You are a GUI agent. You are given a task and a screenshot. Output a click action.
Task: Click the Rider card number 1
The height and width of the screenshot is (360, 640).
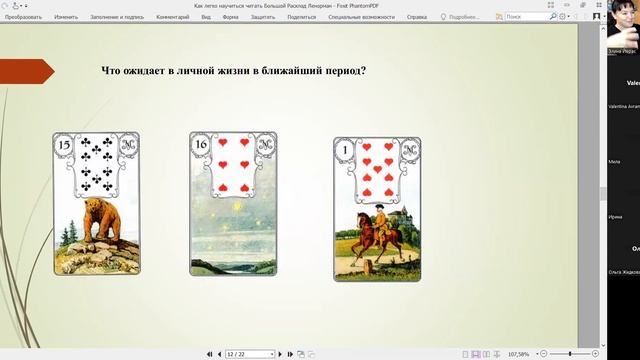[x=377, y=209]
